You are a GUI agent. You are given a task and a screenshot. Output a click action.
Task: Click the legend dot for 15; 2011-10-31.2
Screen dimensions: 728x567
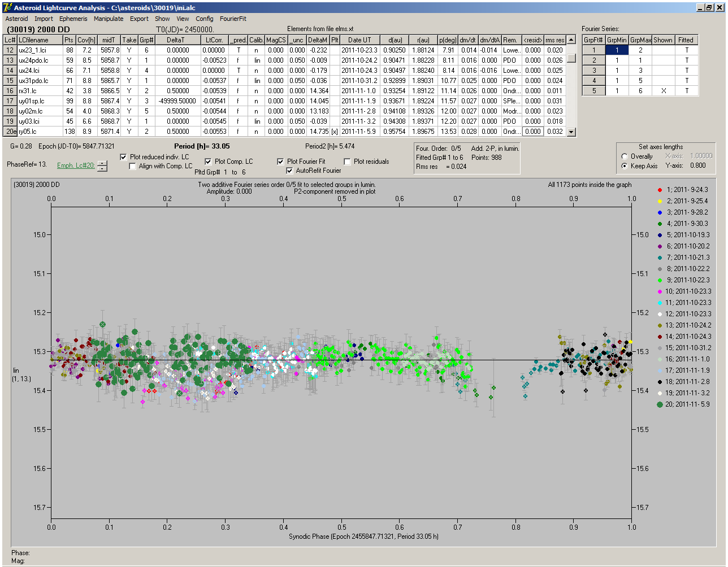(x=660, y=348)
